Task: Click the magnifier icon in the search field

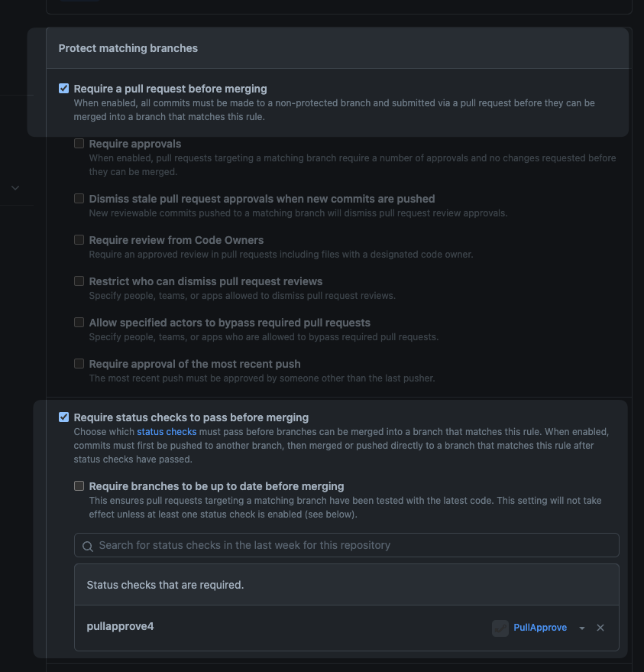Action: 88,546
